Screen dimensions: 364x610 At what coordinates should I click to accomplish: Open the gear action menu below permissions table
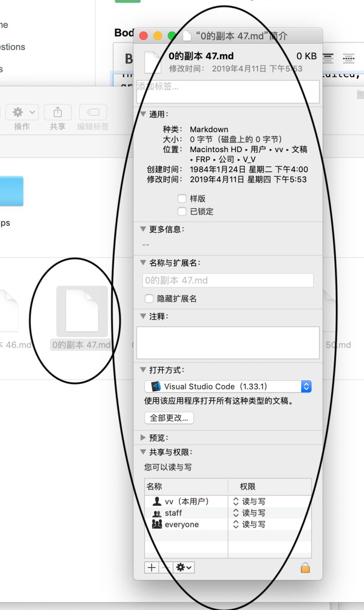[185, 567]
